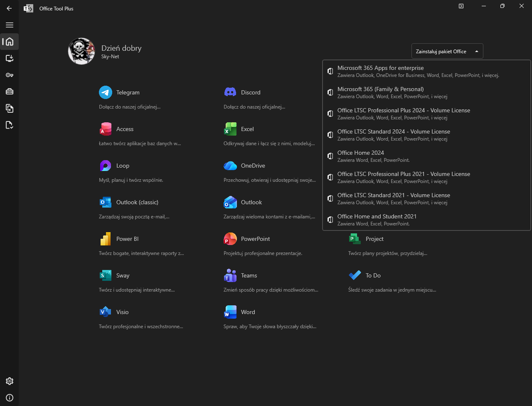Open the About info icon

[10, 398]
